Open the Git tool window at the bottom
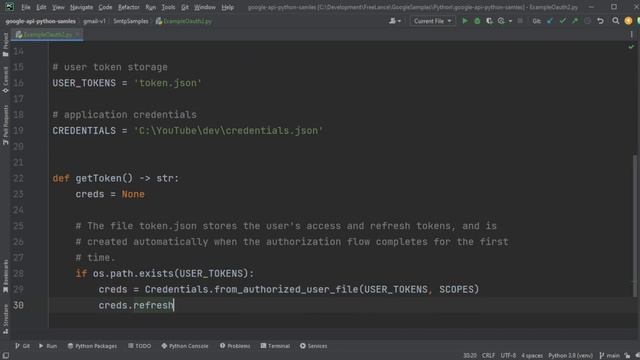The image size is (640, 360). point(22,346)
